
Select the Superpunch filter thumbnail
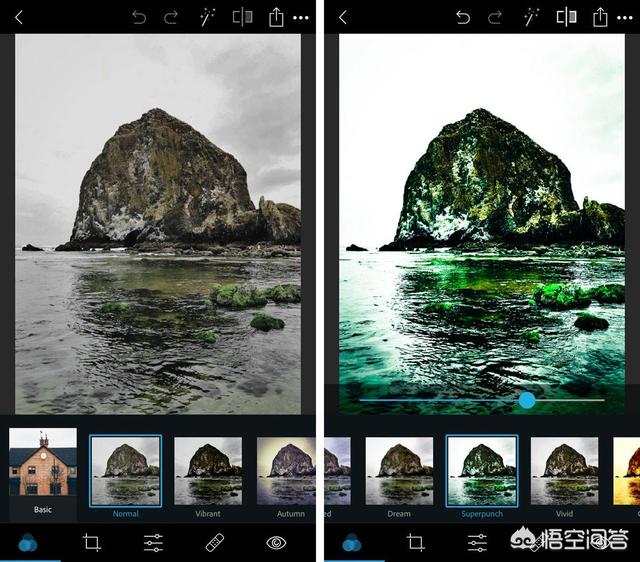coord(482,471)
